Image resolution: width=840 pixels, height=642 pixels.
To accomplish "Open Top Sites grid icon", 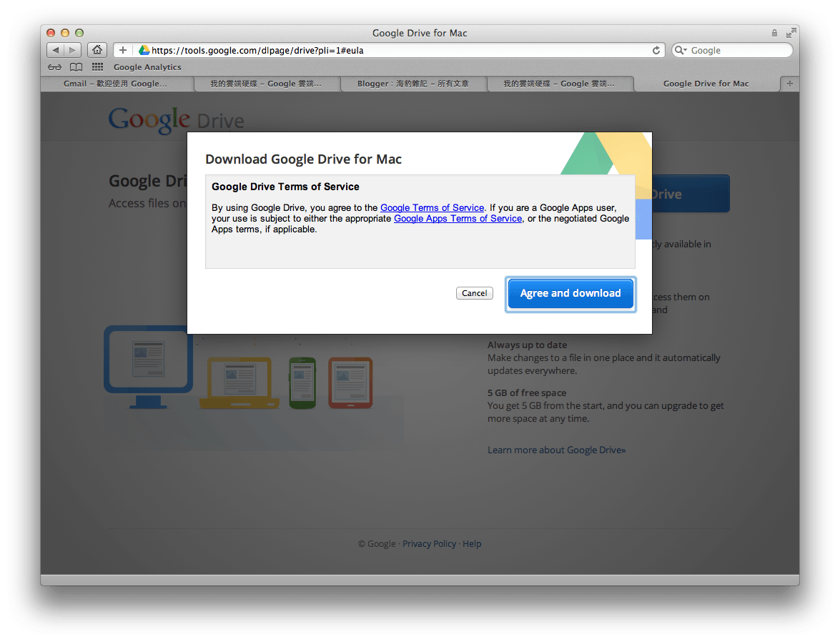I will (x=97, y=67).
